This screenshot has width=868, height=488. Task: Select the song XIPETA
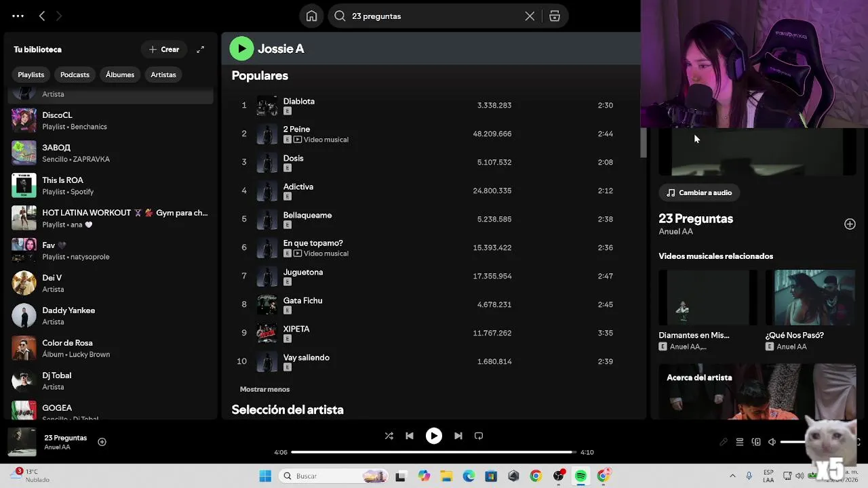point(296,329)
